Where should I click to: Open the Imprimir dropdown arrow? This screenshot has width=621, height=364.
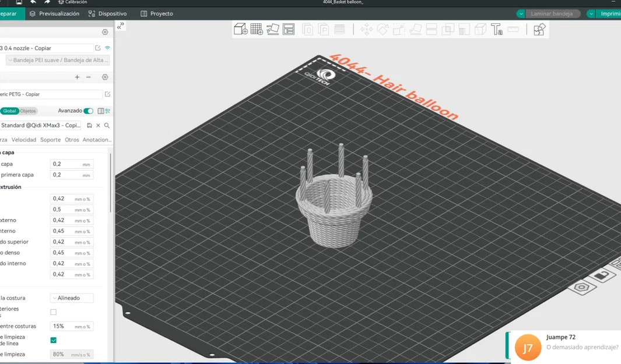(x=591, y=14)
